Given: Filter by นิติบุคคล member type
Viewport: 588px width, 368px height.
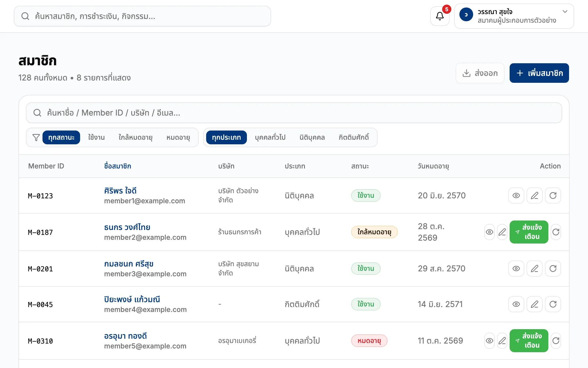Looking at the screenshot, I should 312,137.
